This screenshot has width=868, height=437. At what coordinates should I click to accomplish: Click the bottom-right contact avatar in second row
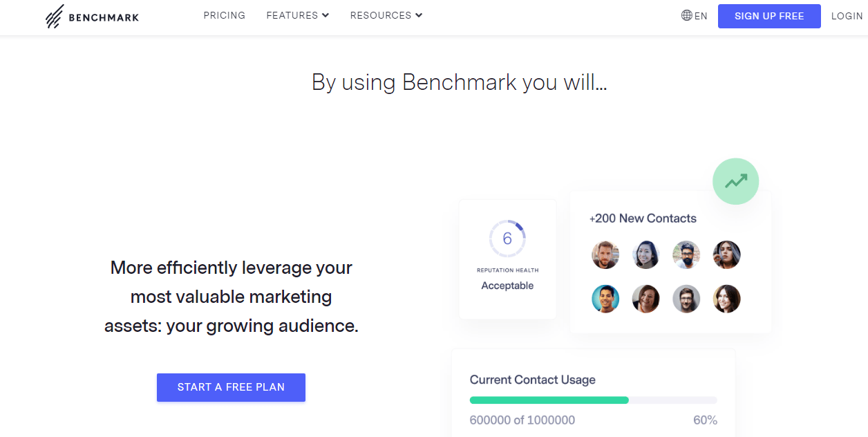[726, 299]
